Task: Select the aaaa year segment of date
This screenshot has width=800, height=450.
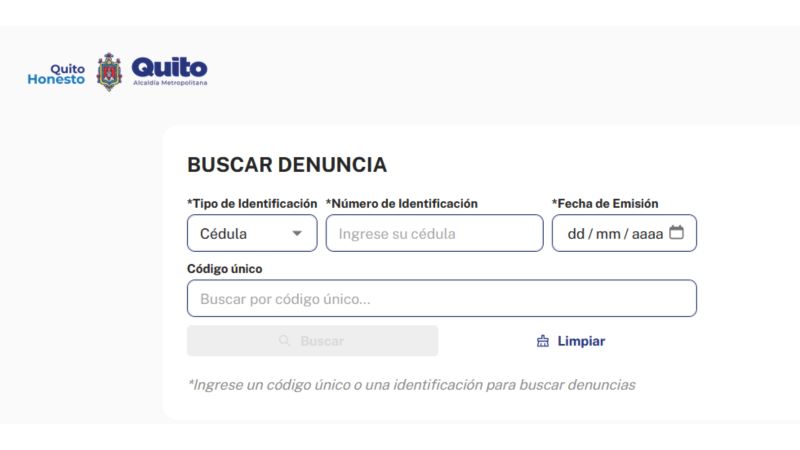Action: (x=647, y=234)
